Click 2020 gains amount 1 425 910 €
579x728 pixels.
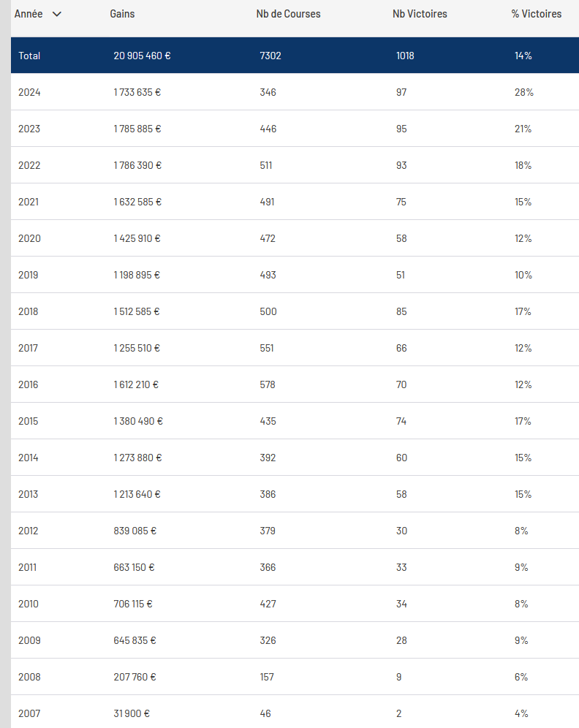click(137, 238)
